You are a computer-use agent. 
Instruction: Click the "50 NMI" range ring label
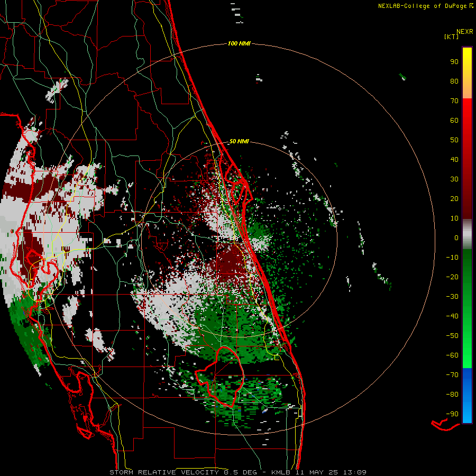239,141
